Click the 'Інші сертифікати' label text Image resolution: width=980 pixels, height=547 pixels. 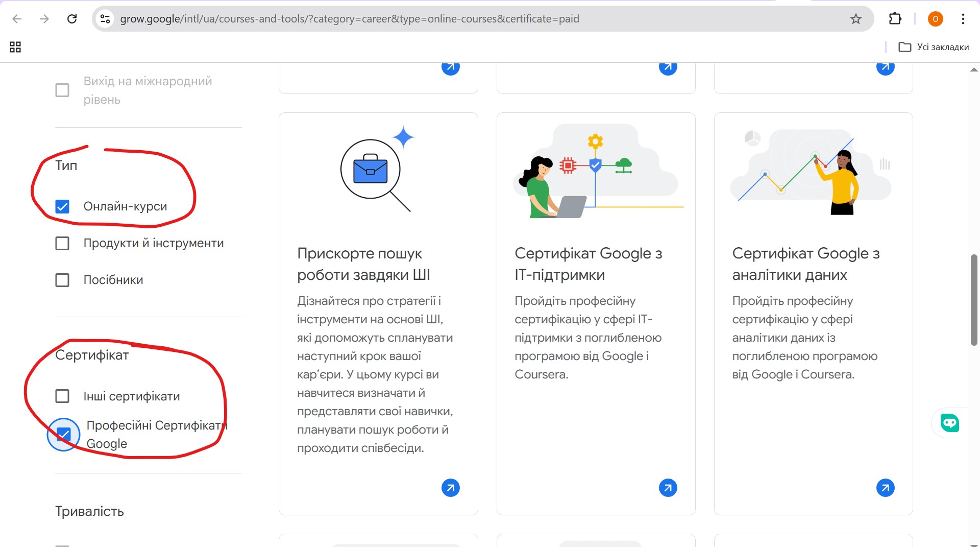click(132, 396)
